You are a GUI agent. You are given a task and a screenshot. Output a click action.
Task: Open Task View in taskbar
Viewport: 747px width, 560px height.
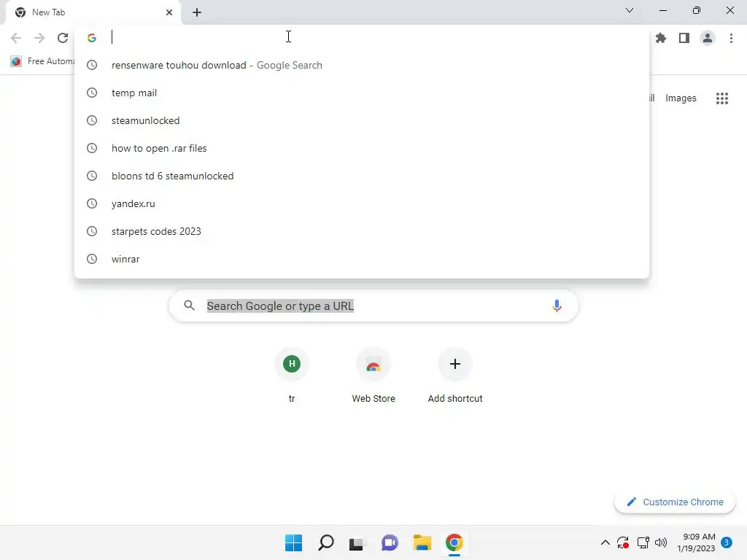coord(356,543)
